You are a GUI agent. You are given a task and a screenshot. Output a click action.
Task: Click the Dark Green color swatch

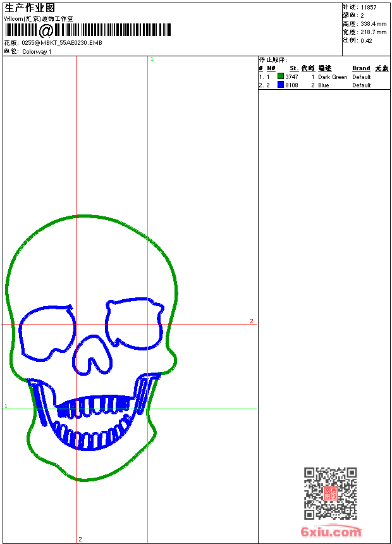[281, 77]
